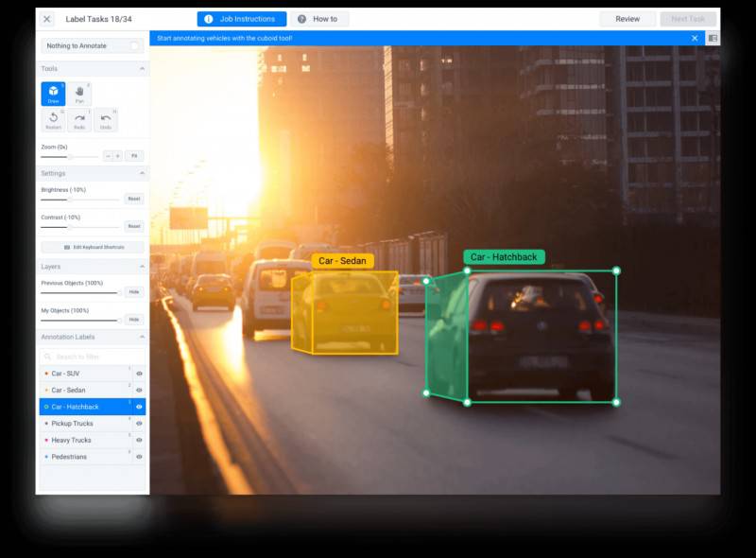The width and height of the screenshot is (756, 558).
Task: Select the Draw cuboid tool
Action: point(53,93)
